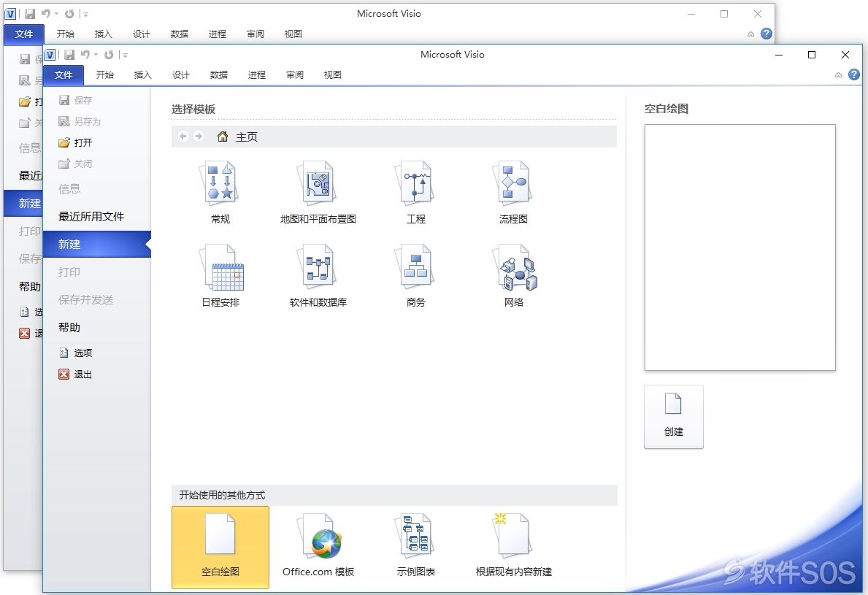The image size is (868, 595).
Task: Open the 文件 tab in front window
Action: click(63, 74)
